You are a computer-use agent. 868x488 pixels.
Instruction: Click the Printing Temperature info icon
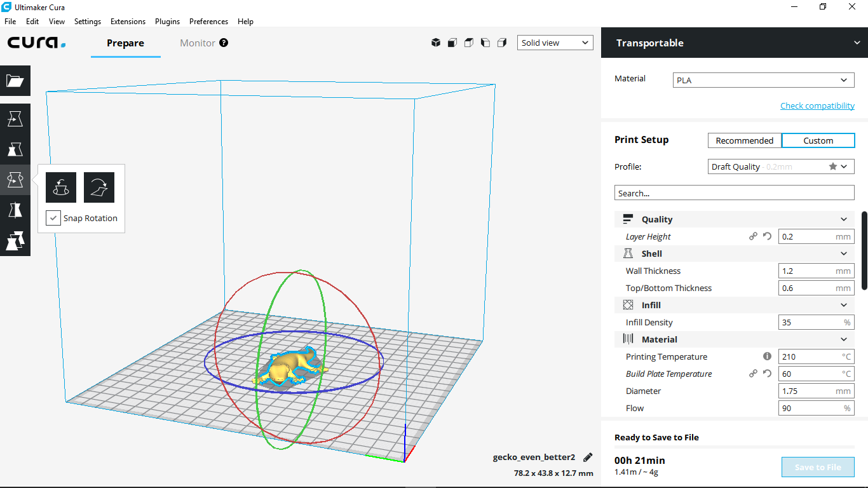coord(767,356)
